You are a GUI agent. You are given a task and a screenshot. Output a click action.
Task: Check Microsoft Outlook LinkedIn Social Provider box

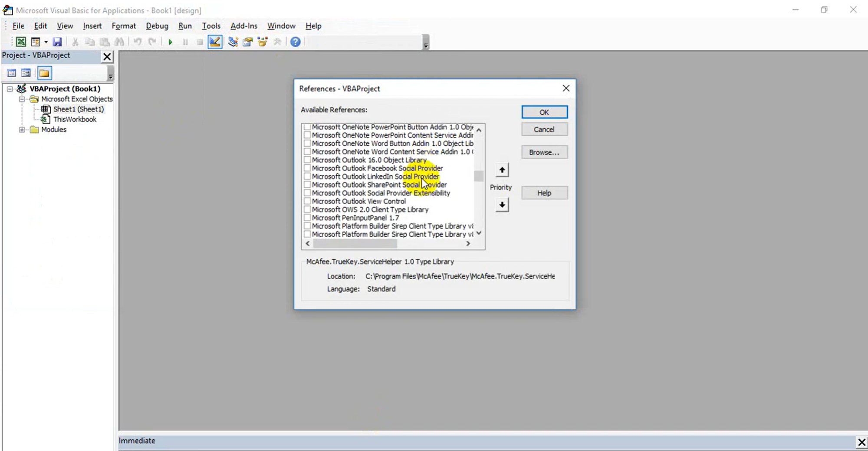click(307, 176)
